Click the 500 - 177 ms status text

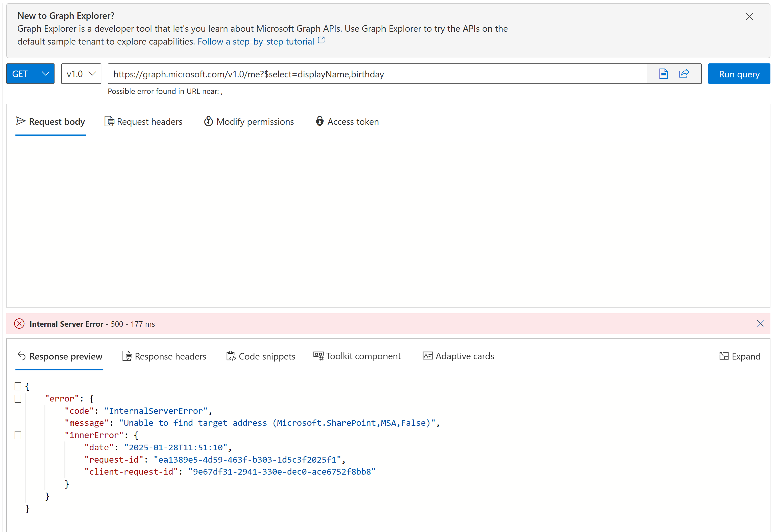(x=133, y=324)
